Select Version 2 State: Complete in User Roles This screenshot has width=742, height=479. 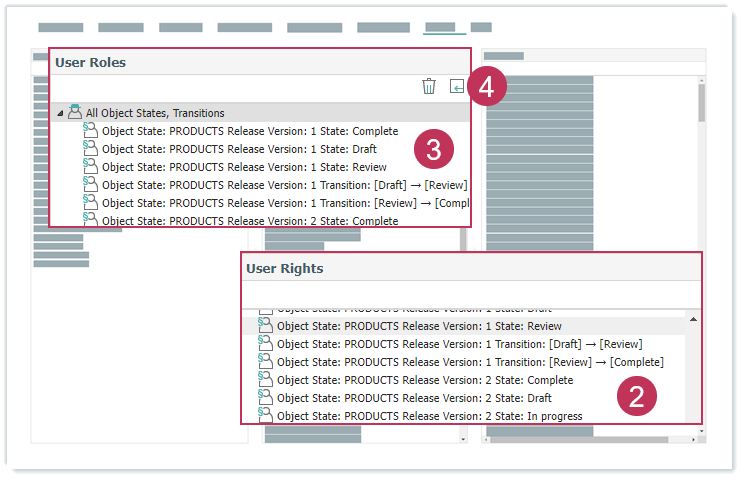point(250,221)
